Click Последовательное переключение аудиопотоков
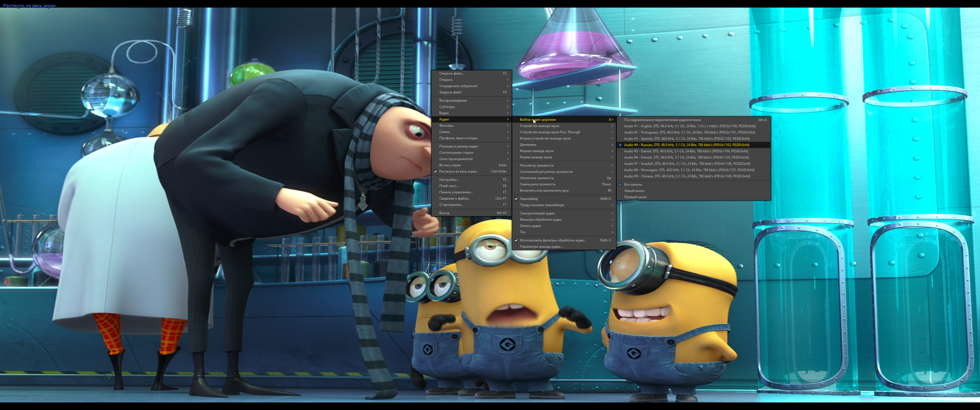980x410 pixels. [x=662, y=120]
